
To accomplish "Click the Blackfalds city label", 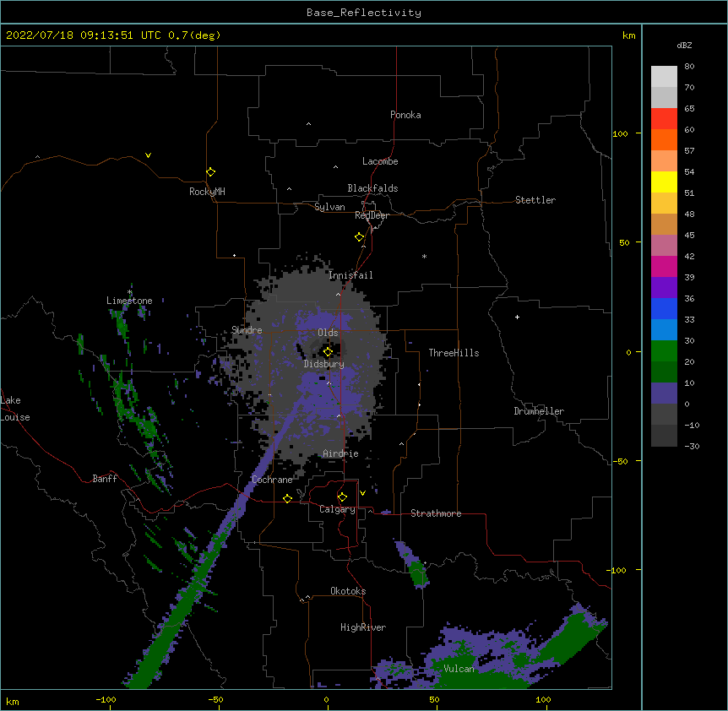I will click(372, 188).
